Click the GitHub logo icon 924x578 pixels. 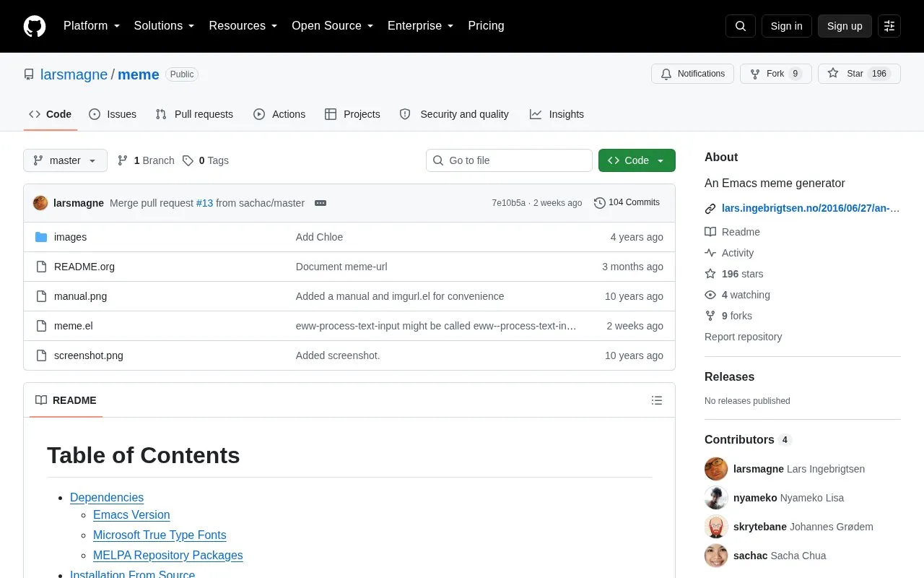coord(35,26)
